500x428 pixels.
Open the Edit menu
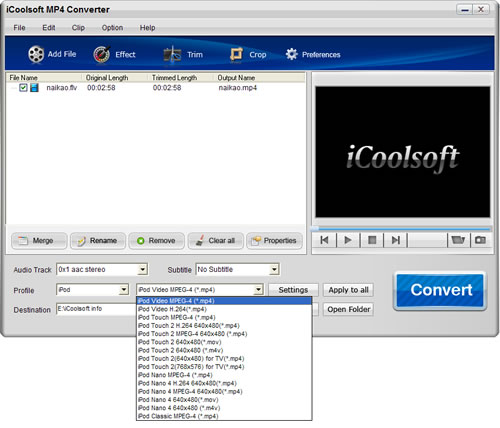click(x=49, y=28)
